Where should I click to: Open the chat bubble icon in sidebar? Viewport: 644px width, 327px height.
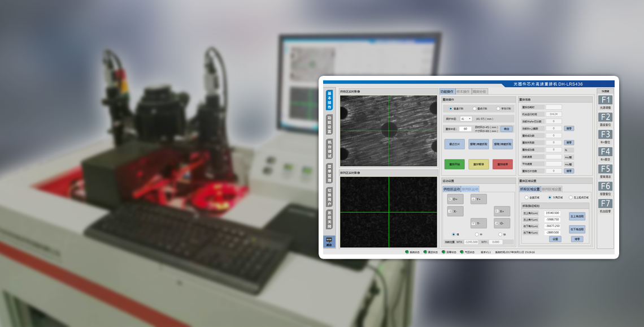[x=329, y=241]
